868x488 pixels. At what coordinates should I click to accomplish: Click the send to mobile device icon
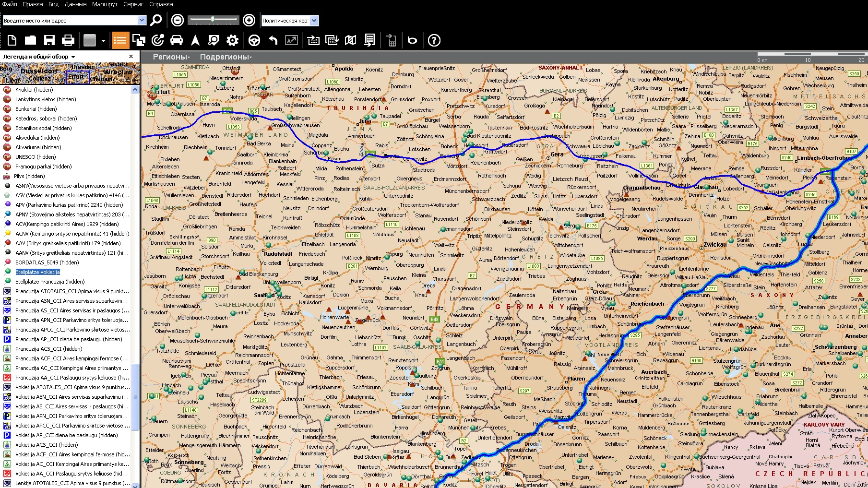tap(391, 40)
